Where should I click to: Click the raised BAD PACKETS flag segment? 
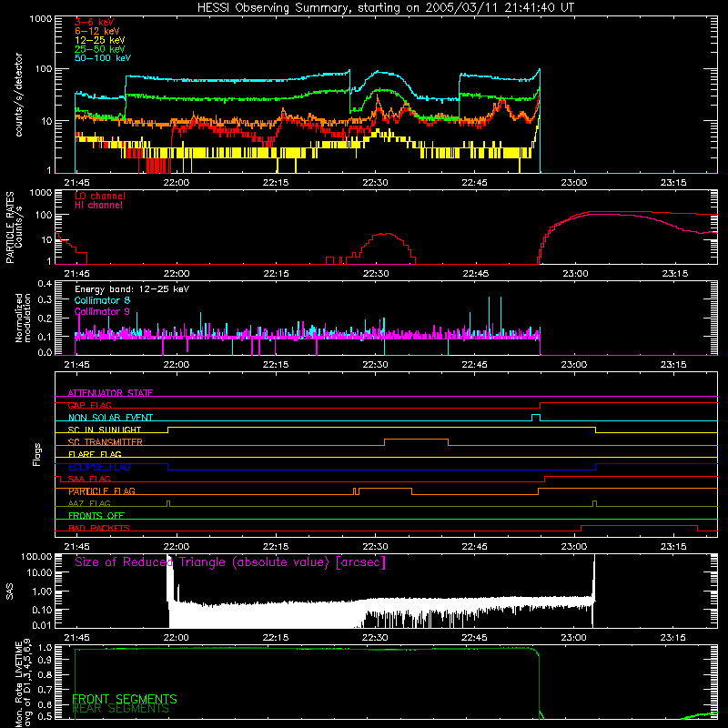640,526
